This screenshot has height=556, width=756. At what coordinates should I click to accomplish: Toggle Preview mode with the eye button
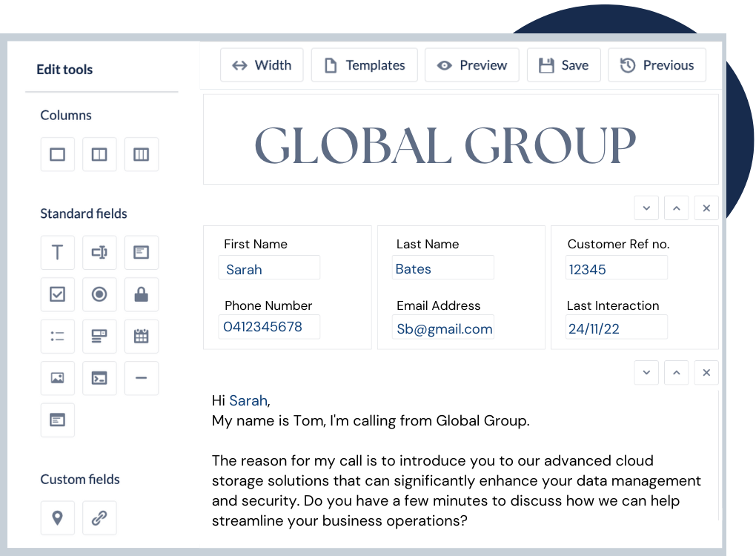pyautogui.click(x=471, y=65)
